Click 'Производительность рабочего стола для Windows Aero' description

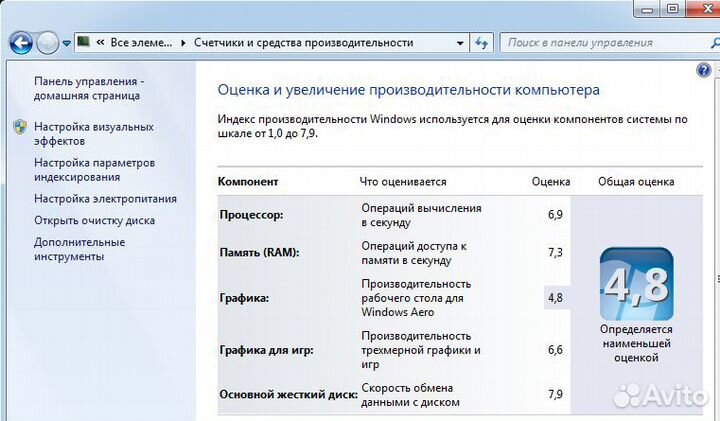click(x=416, y=298)
